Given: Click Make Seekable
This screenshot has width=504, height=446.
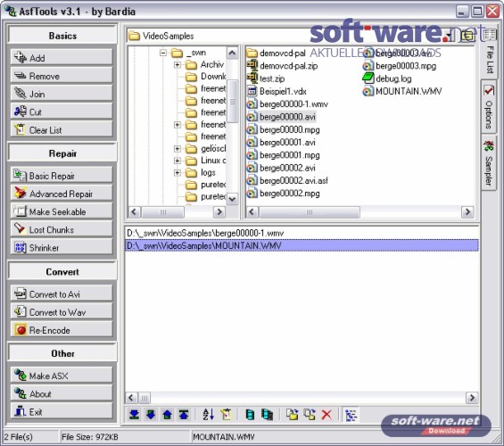Looking at the screenshot, I should click(62, 211).
